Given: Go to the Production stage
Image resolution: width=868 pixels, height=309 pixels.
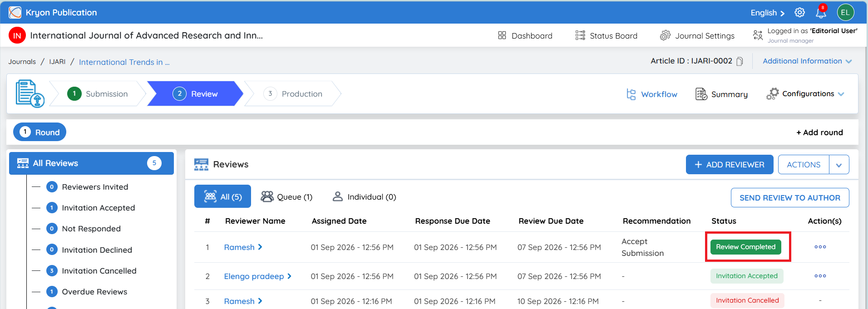Looking at the screenshot, I should pyautogui.click(x=293, y=94).
